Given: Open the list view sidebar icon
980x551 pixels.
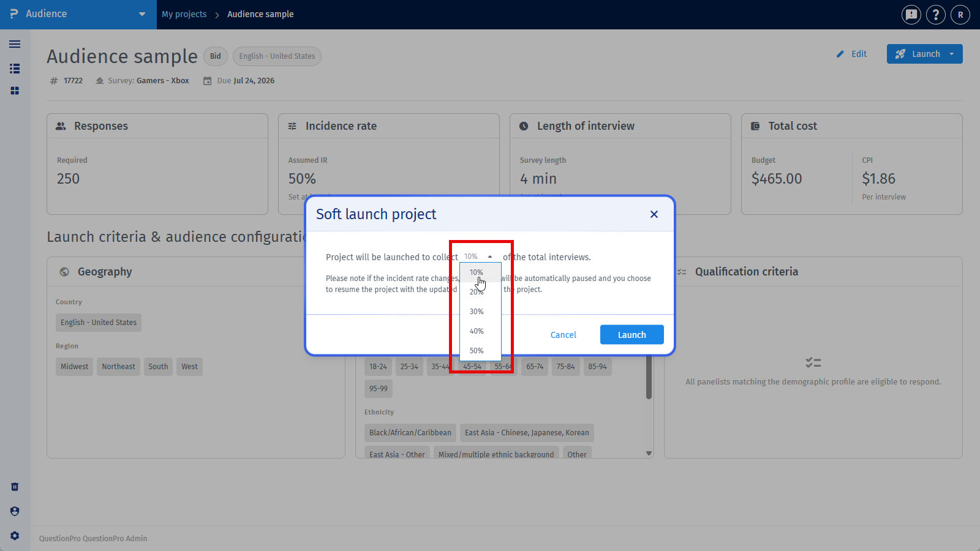Looking at the screenshot, I should click(15, 69).
